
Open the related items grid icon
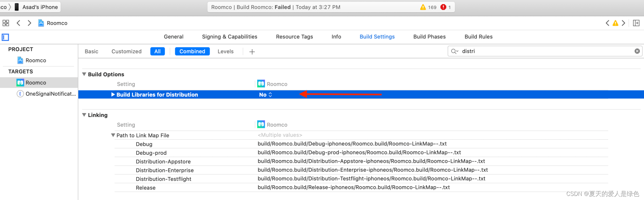(x=6, y=23)
